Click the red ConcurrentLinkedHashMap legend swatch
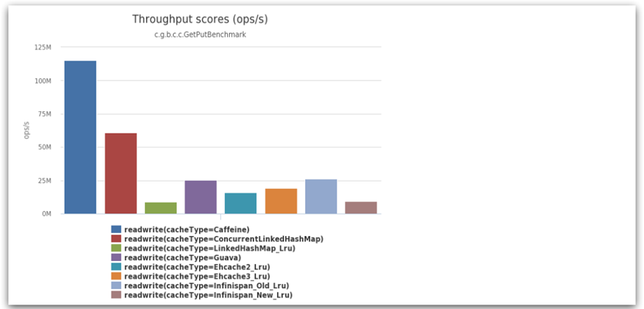The width and height of the screenshot is (644, 309). (116, 239)
